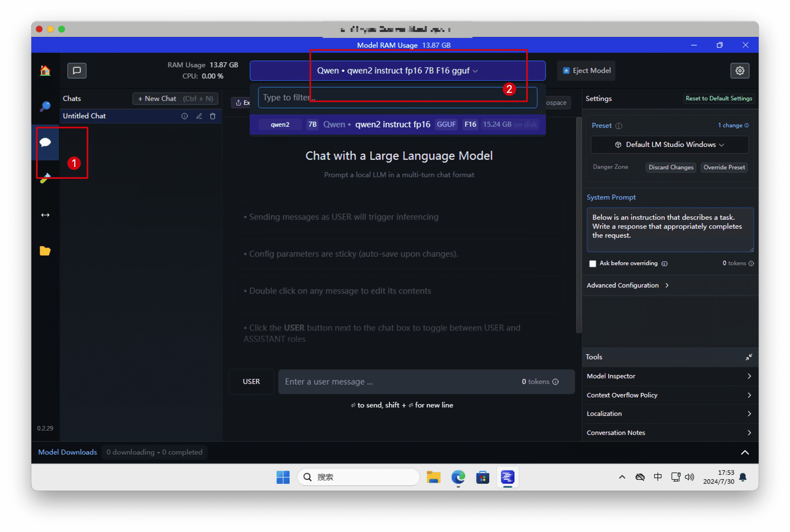The image size is (790, 532).
Task: Open the My Models folder sidebar icon
Action: (x=45, y=251)
